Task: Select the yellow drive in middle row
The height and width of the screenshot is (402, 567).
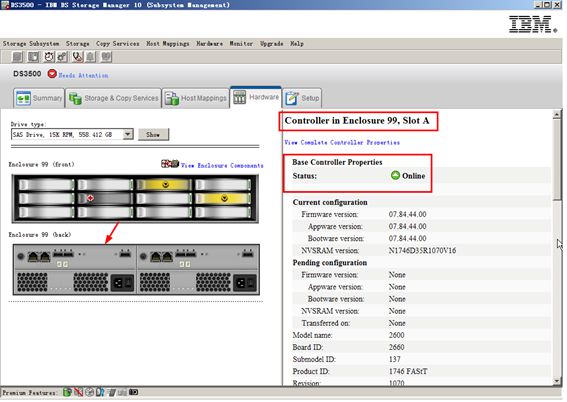Action: click(x=222, y=198)
